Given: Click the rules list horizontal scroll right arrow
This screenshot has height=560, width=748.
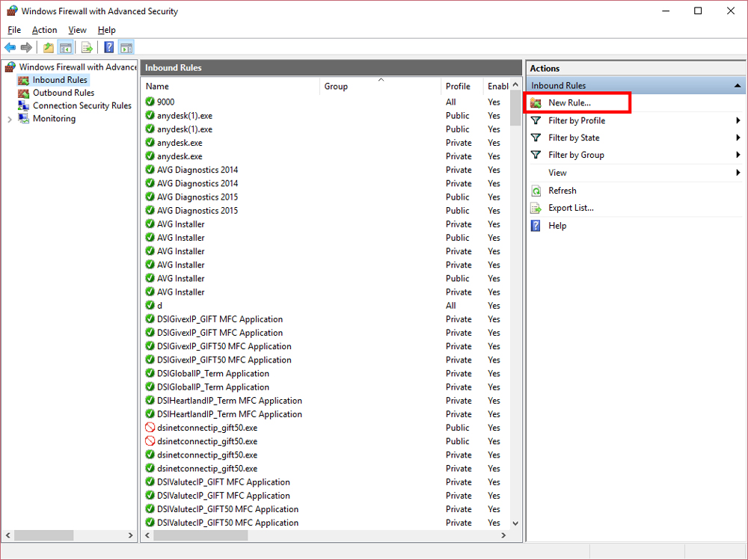Looking at the screenshot, I should [x=503, y=535].
